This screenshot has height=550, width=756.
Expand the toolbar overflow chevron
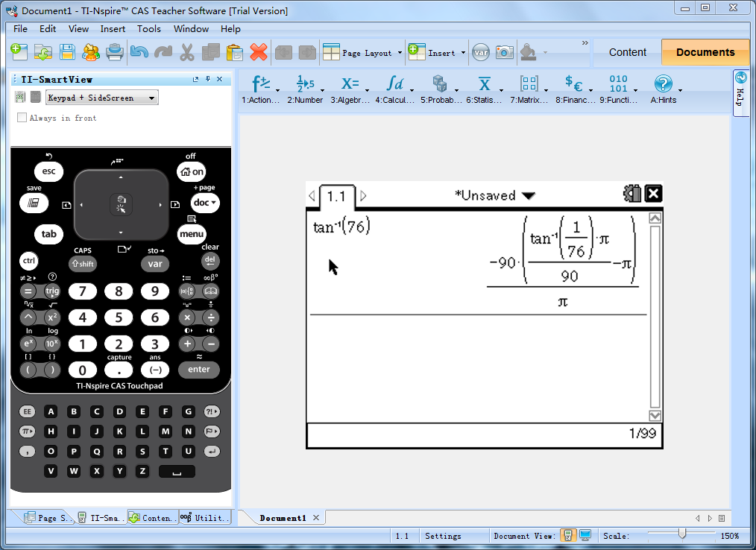[x=585, y=43]
